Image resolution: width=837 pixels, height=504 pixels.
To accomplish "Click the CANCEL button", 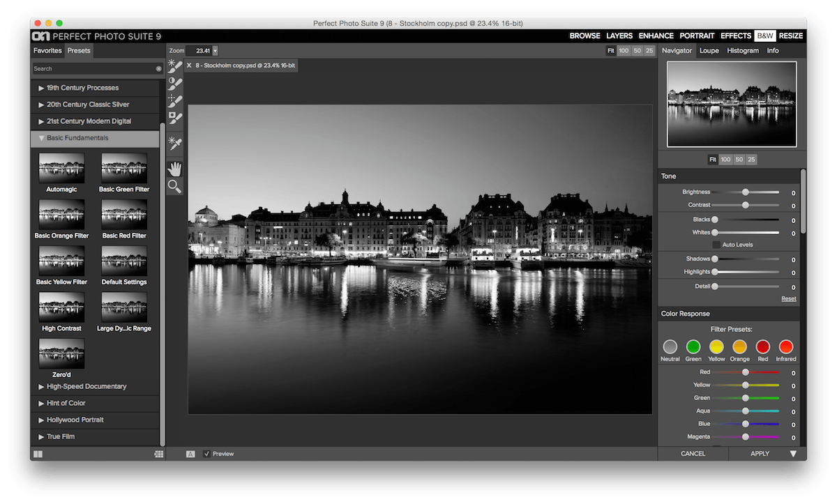I will pos(693,454).
